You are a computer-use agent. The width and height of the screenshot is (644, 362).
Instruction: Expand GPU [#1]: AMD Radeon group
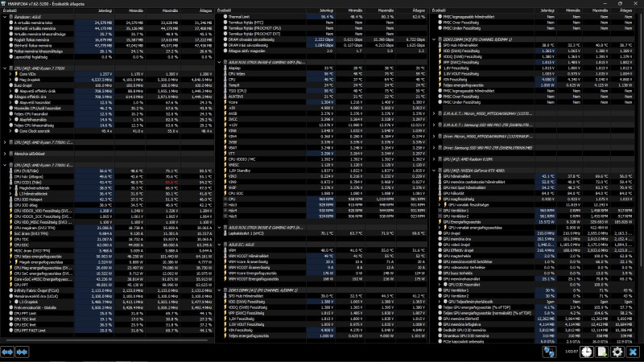434,159
